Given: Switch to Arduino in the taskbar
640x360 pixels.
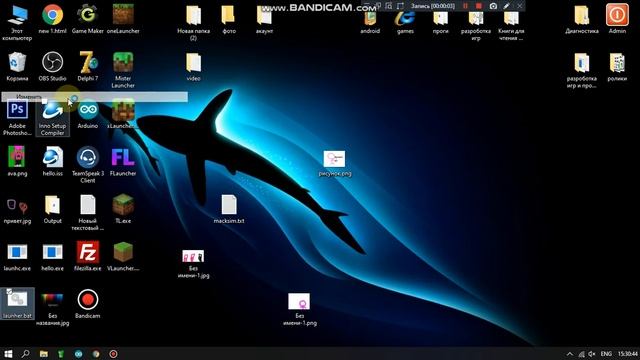Looking at the screenshot, I should pyautogui.click(x=78, y=353).
